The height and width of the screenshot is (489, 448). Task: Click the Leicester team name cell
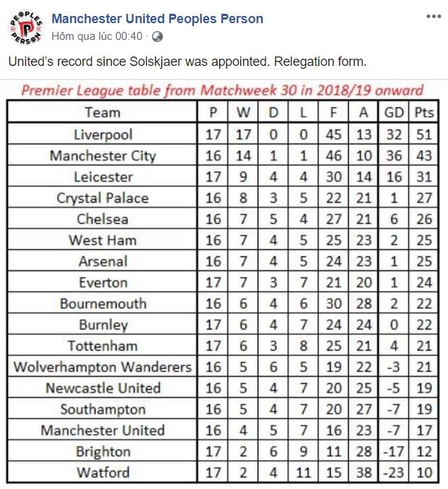pyautogui.click(x=103, y=177)
